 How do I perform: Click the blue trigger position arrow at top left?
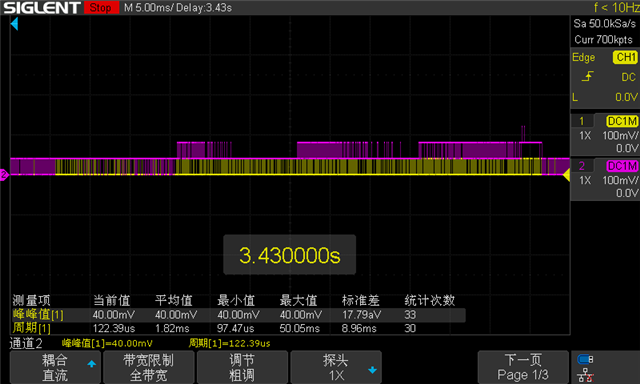click(14, 24)
